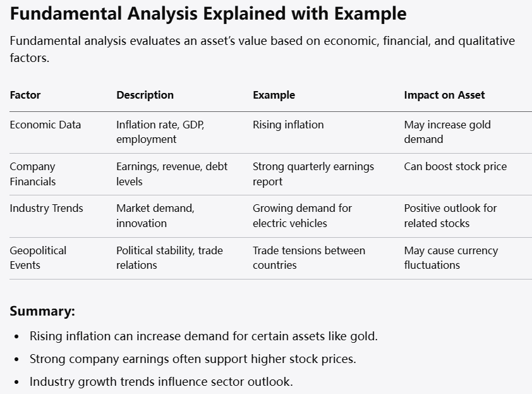Click the "Company Financials" table cell

(33, 174)
